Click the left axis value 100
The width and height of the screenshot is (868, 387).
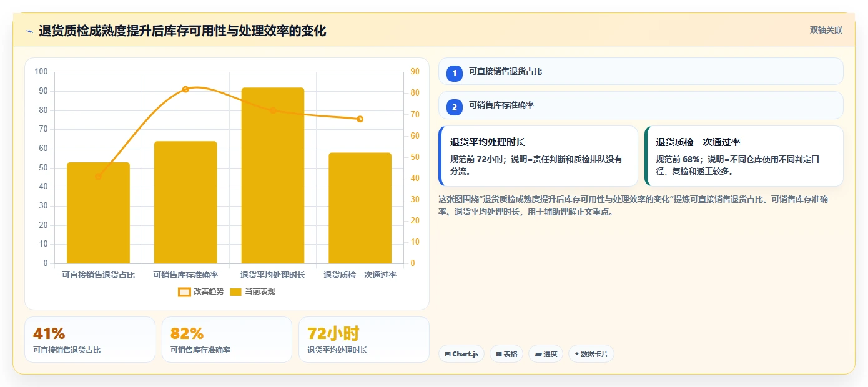[41, 72]
